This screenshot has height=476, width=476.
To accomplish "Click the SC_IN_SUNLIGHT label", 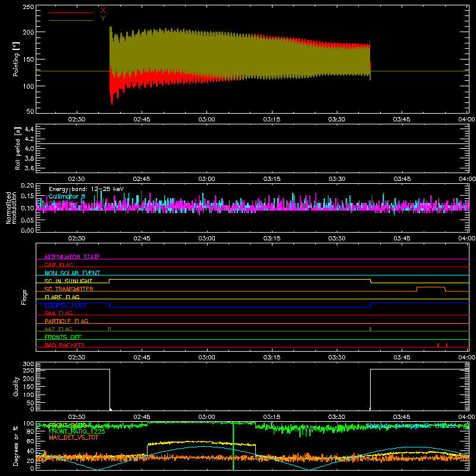I will [x=68, y=281].
